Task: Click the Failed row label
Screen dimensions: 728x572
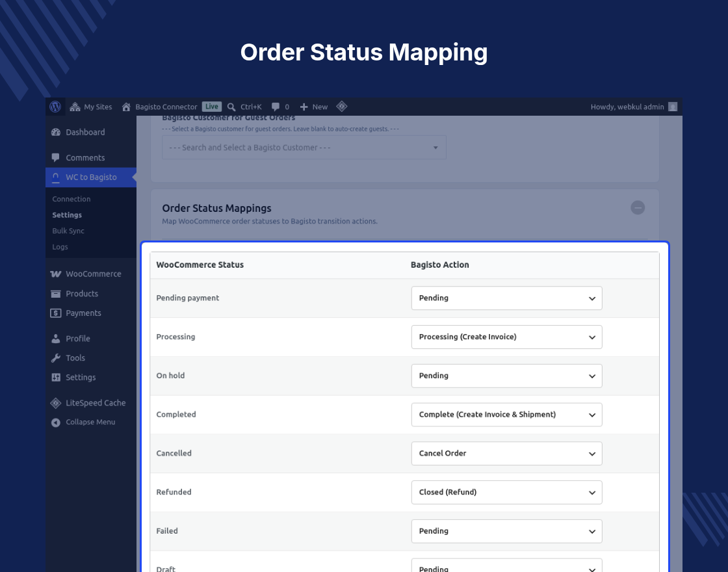Action: point(166,531)
